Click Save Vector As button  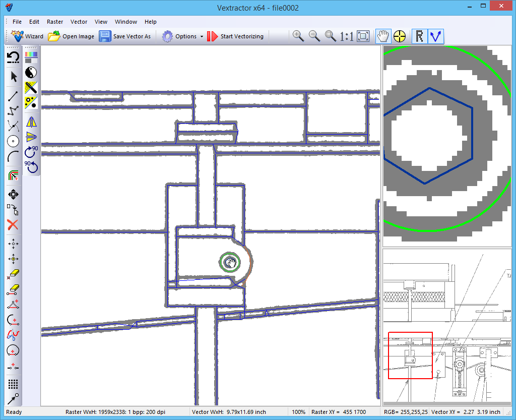coord(125,36)
